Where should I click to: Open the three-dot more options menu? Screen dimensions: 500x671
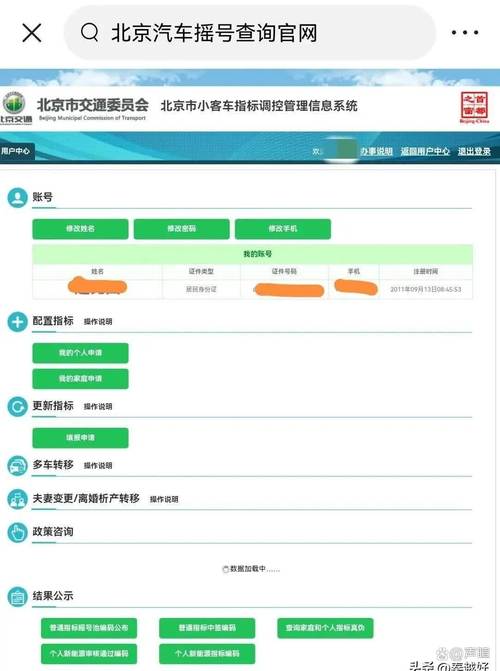point(465,33)
